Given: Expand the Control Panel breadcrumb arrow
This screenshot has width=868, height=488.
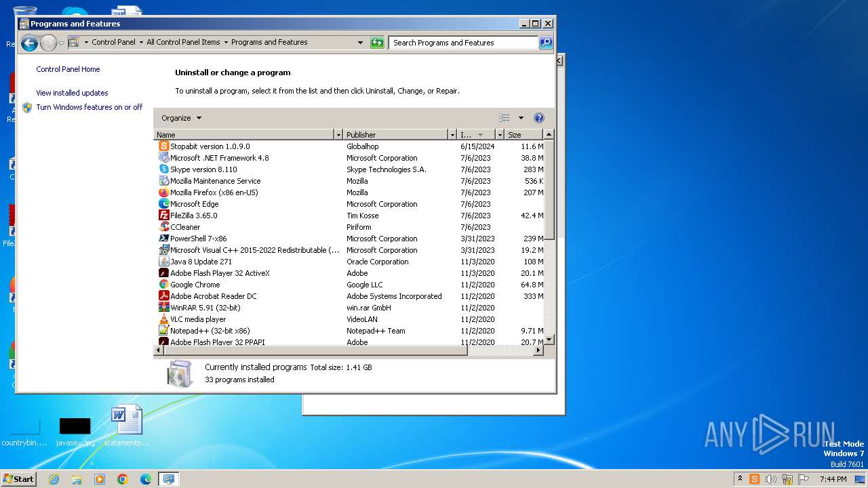Looking at the screenshot, I should 140,42.
